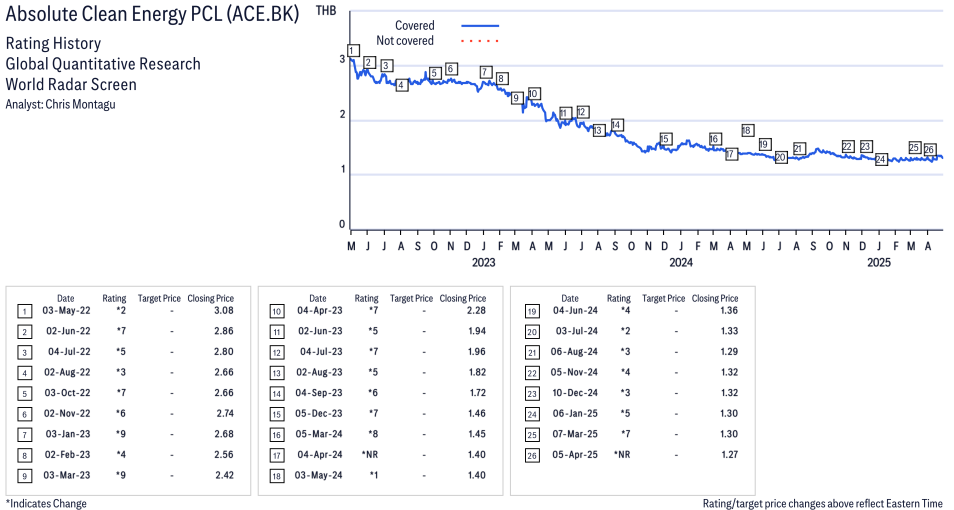Click the *2 rating in 03-Jul-24 row

625,331
